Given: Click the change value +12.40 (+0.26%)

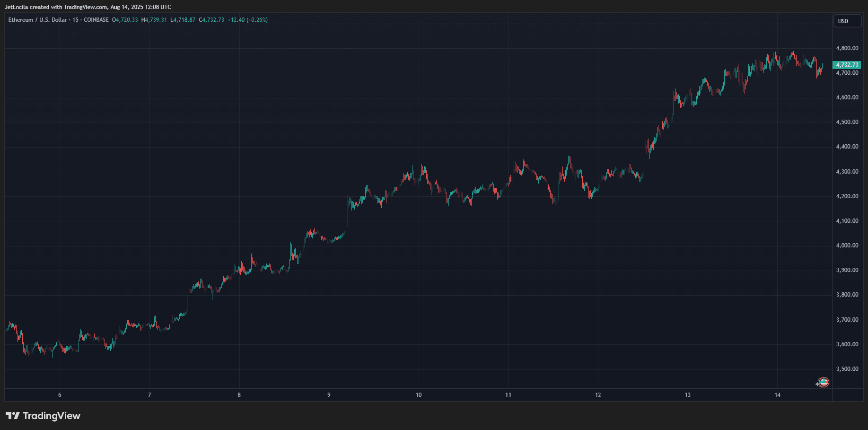Looking at the screenshot, I should (x=247, y=20).
